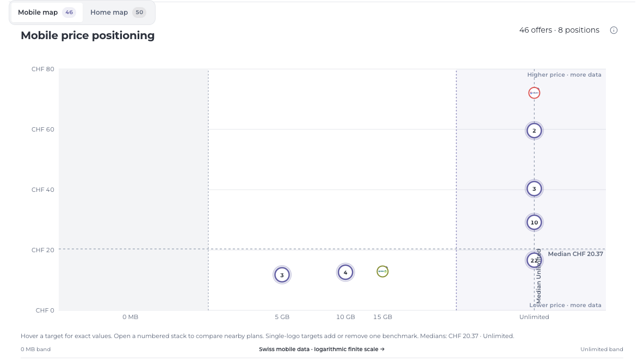Click the '46 offers · 8 positions' text

(x=559, y=30)
